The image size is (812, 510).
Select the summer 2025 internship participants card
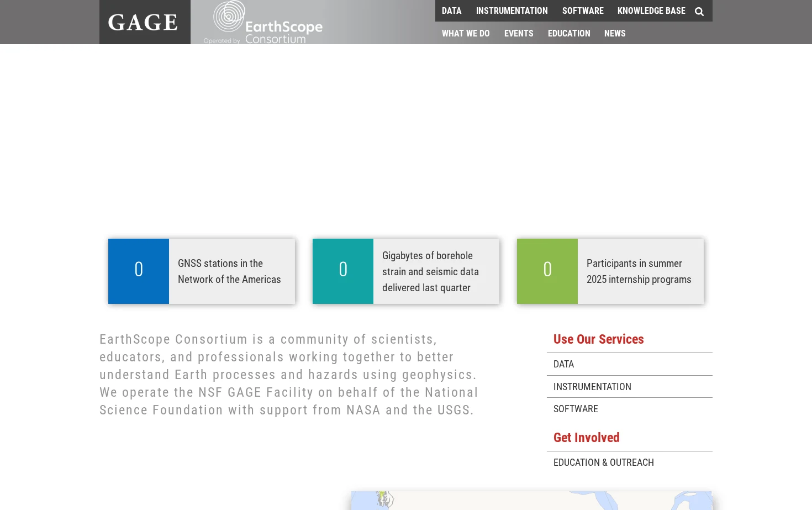click(x=610, y=271)
